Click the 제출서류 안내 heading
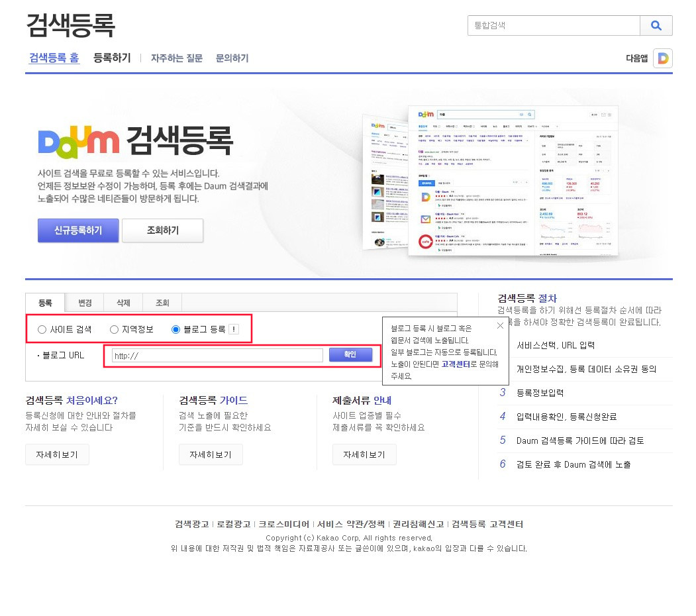696x616 pixels. pos(362,400)
